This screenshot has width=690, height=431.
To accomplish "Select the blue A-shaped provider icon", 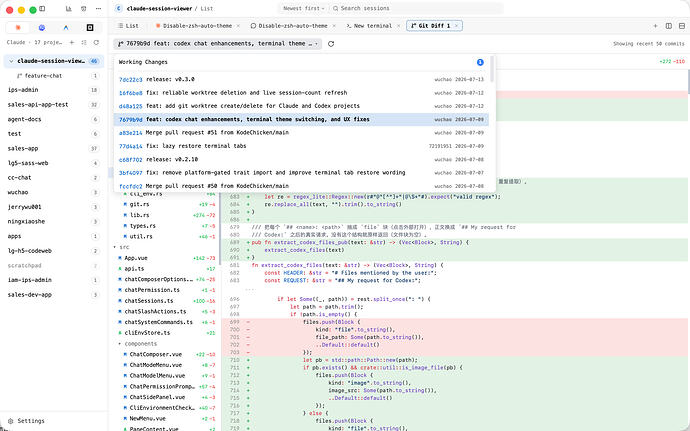I will (66, 27).
